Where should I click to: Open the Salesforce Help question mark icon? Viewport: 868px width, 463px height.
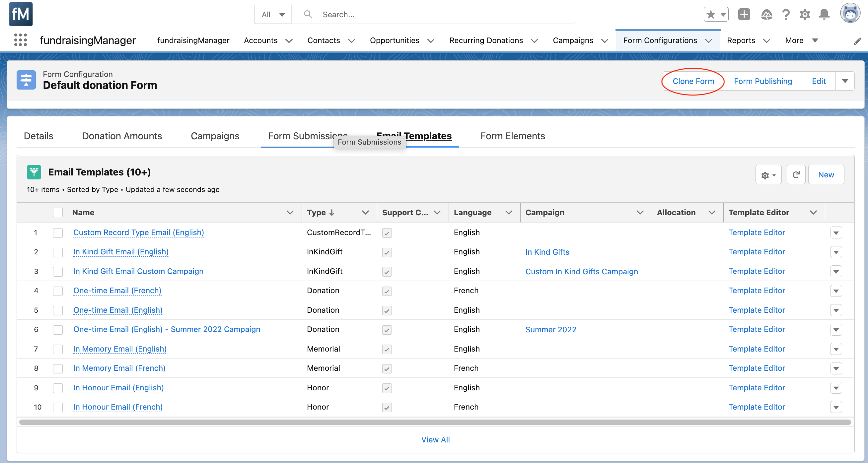786,15
